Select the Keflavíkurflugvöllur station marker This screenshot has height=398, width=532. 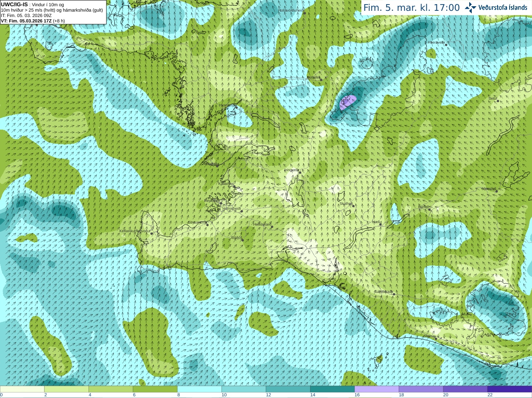click(152, 233)
